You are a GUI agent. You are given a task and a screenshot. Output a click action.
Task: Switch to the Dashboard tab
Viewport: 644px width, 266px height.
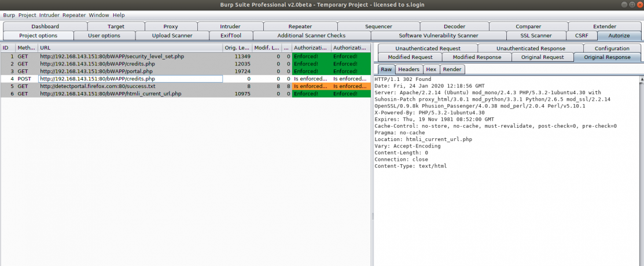(x=45, y=26)
